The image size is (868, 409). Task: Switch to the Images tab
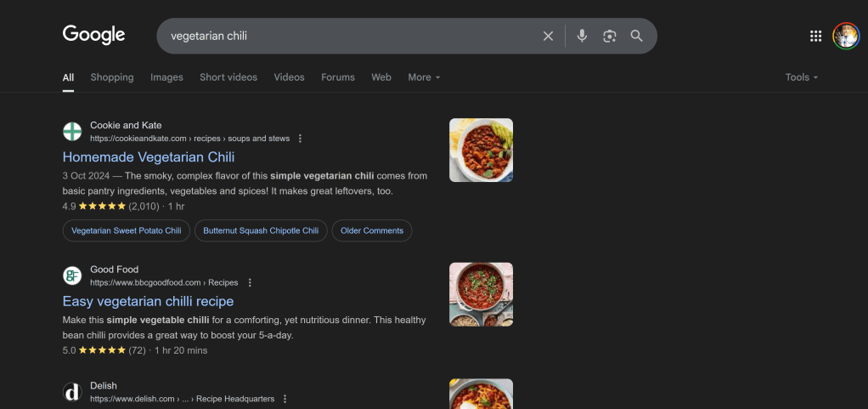pos(166,77)
